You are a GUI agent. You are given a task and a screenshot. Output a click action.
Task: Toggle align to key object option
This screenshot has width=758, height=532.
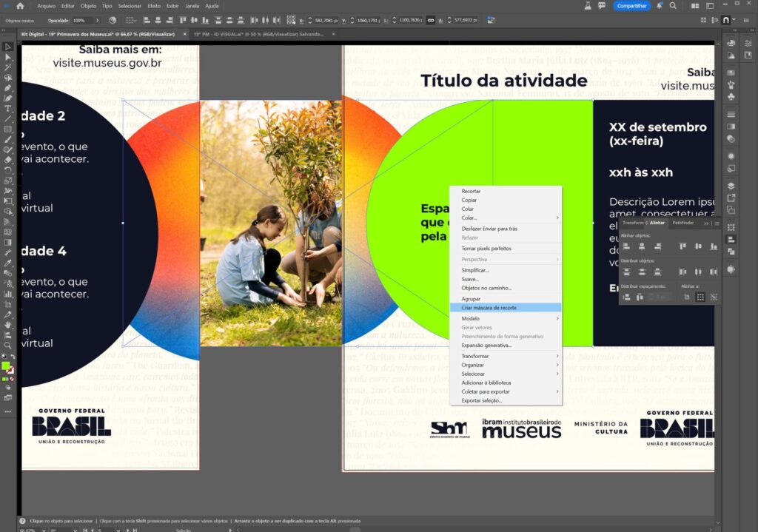pos(700,297)
